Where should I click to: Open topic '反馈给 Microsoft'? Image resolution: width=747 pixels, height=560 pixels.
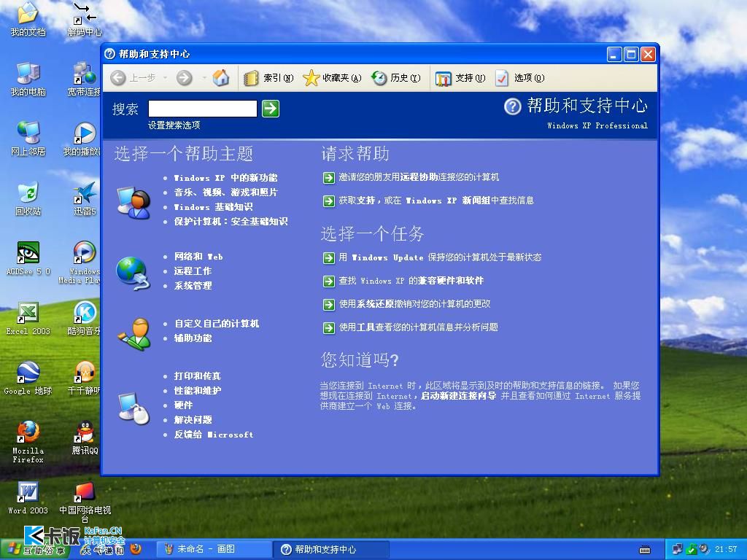(214, 435)
